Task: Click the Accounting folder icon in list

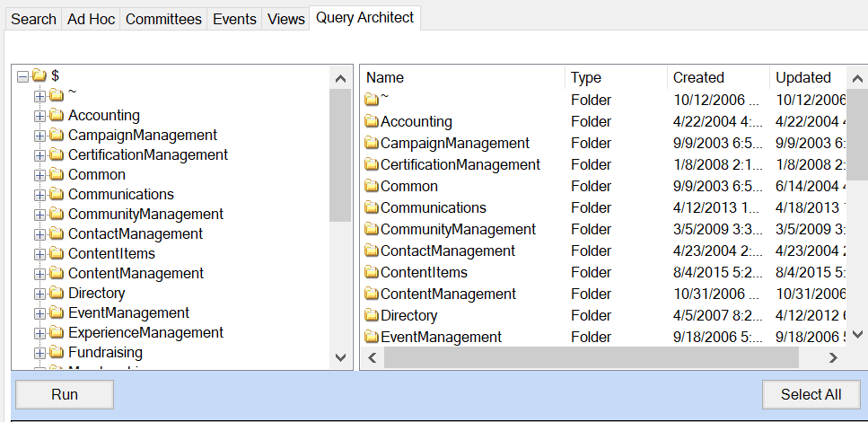Action: pyautogui.click(x=372, y=121)
